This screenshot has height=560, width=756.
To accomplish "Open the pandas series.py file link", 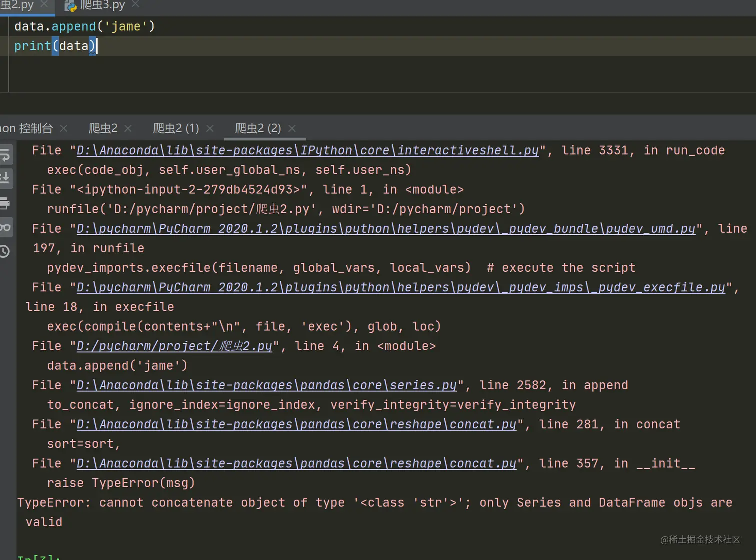I will click(x=267, y=385).
